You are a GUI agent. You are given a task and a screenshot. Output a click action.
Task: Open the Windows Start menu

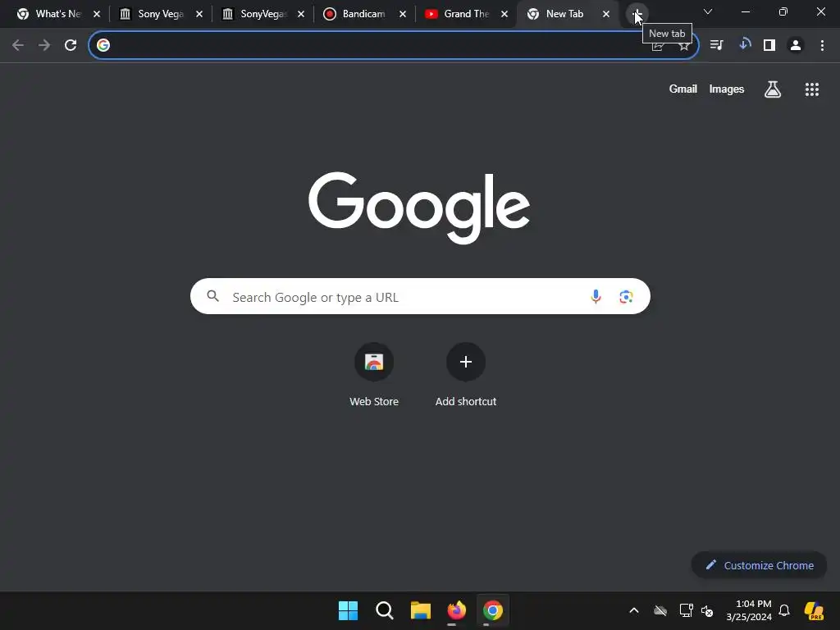tap(348, 610)
